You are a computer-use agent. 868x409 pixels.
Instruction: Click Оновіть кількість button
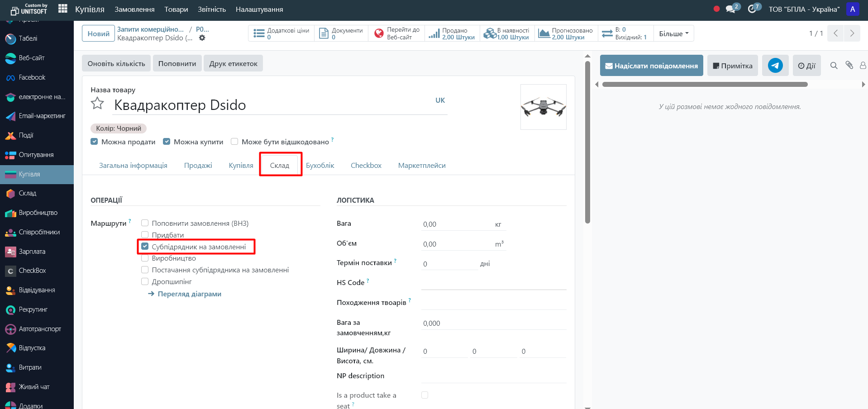pyautogui.click(x=116, y=63)
